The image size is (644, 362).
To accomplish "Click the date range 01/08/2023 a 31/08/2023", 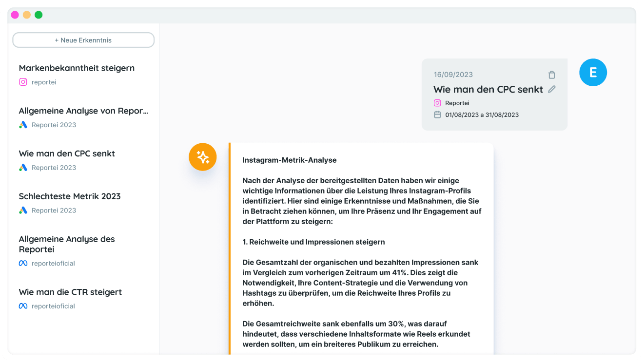I will pyautogui.click(x=482, y=115).
